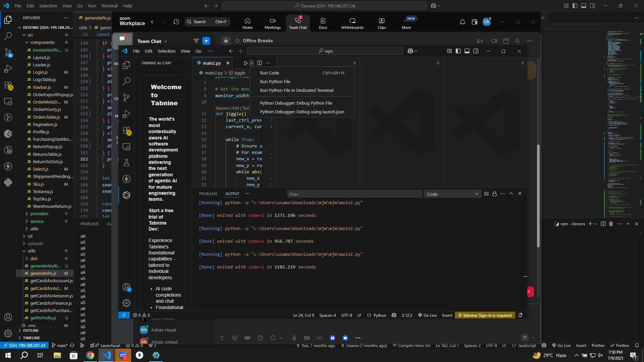This screenshot has width=644, height=362.
Task: Open Code output channel dropdown
Action: [x=452, y=194]
